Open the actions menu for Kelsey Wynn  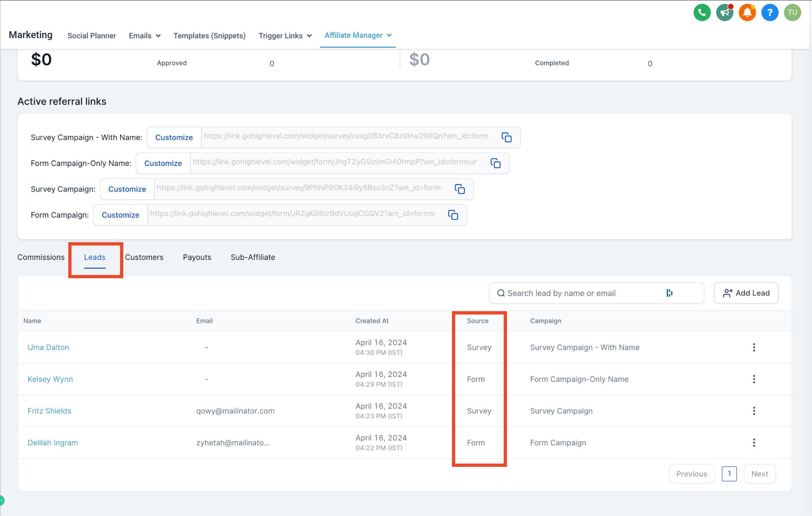754,379
